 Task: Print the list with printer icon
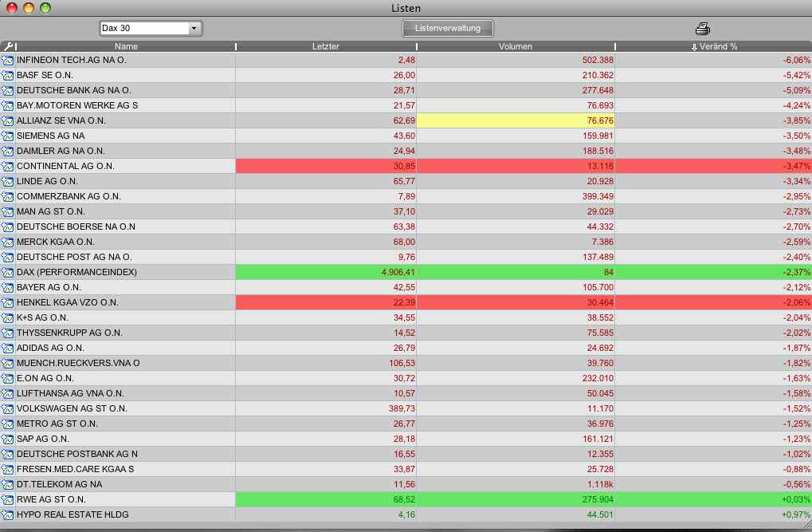click(x=703, y=29)
